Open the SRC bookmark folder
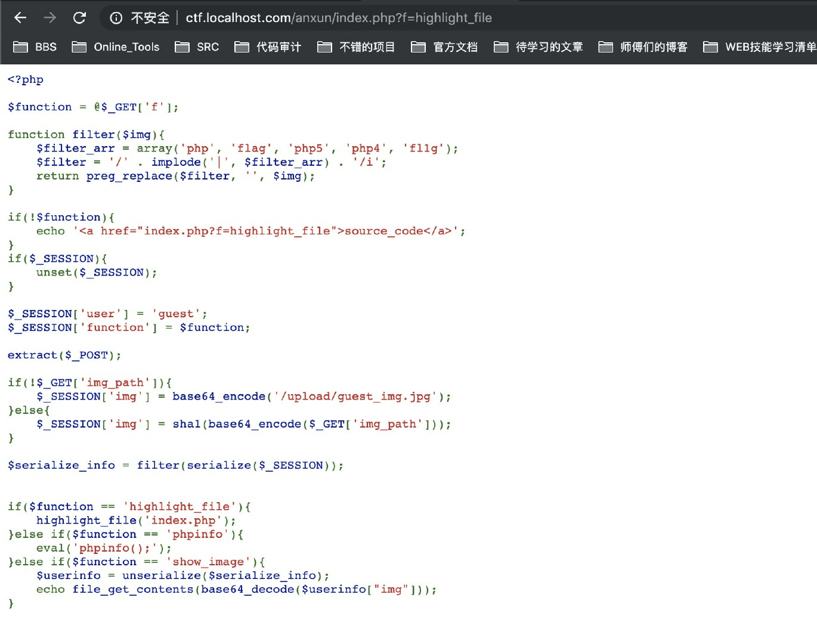 pos(197,47)
